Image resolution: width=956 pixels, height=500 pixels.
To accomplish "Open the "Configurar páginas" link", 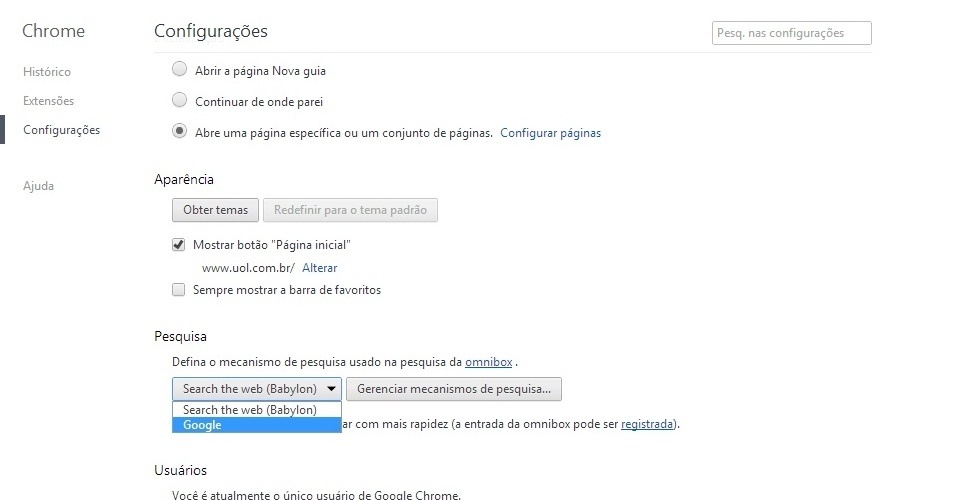I will click(550, 132).
